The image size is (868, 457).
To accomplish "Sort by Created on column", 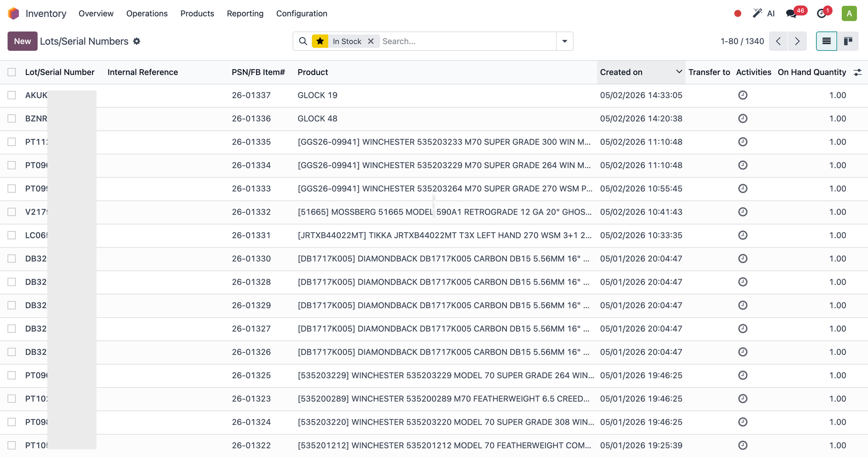I will click(x=641, y=72).
